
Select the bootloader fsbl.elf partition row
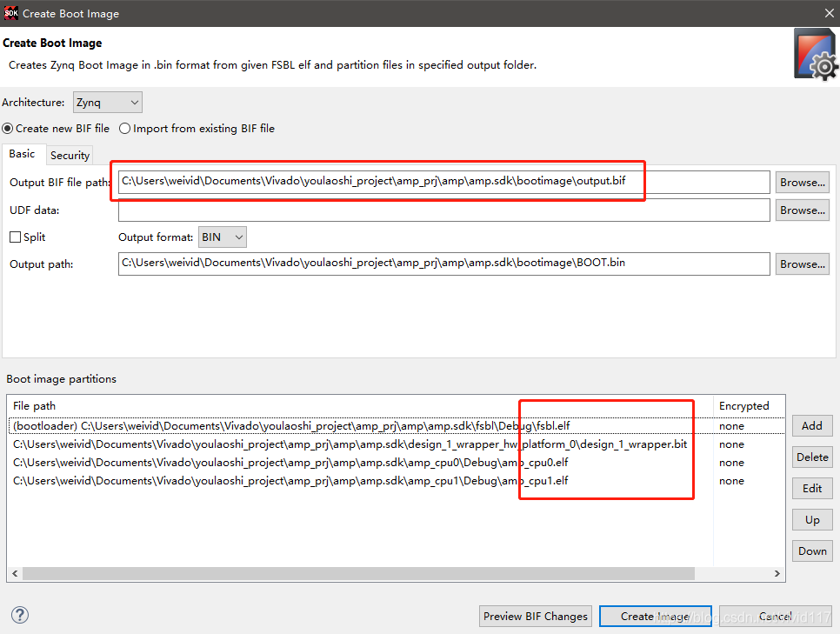coord(397,425)
